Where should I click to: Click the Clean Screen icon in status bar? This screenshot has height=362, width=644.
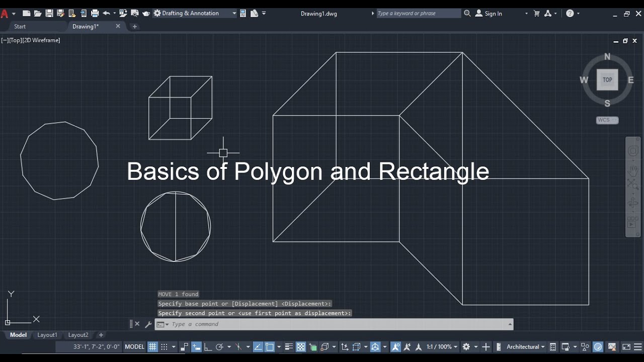pyautogui.click(x=626, y=347)
